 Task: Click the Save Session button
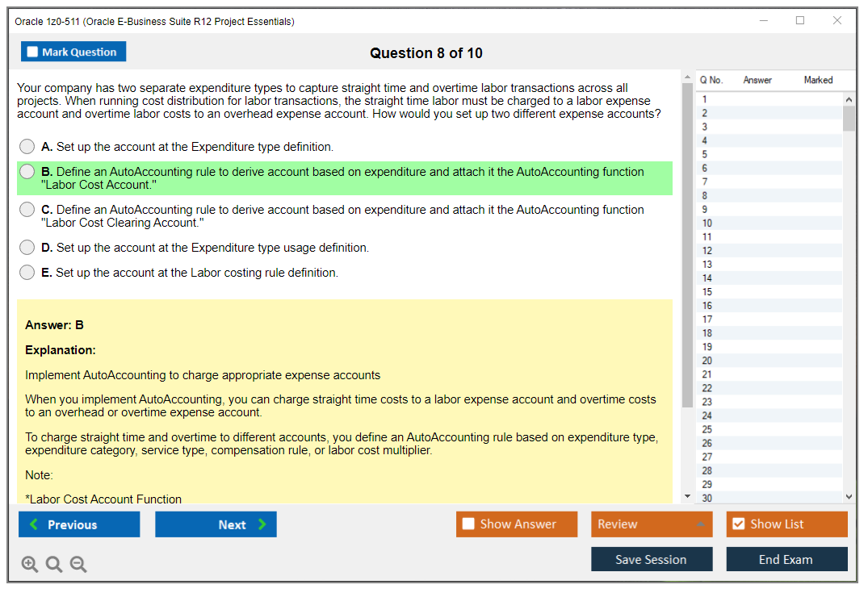[x=651, y=559]
